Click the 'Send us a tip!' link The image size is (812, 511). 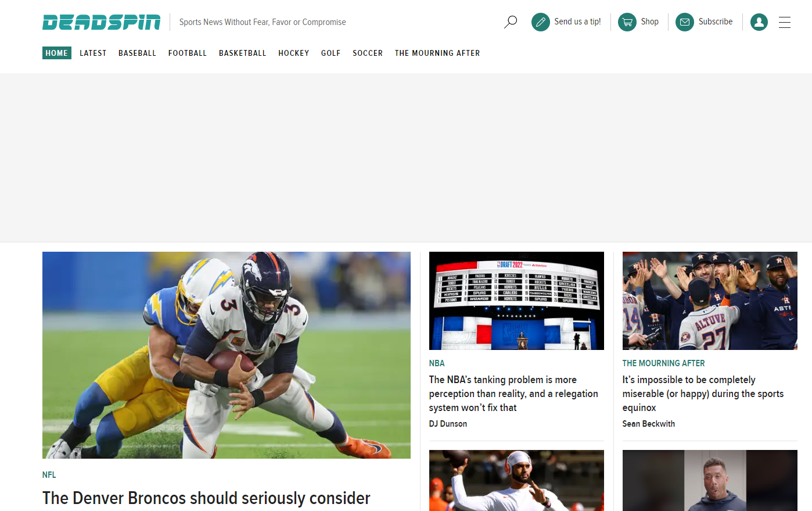click(577, 22)
